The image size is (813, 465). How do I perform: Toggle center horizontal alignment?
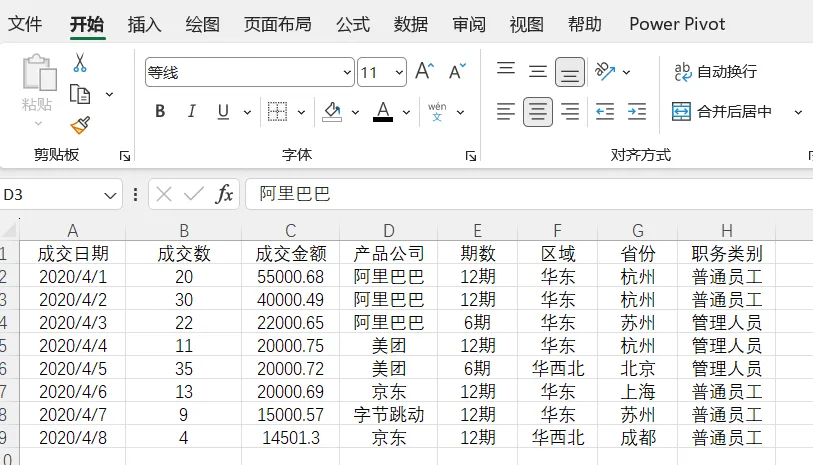[538, 111]
